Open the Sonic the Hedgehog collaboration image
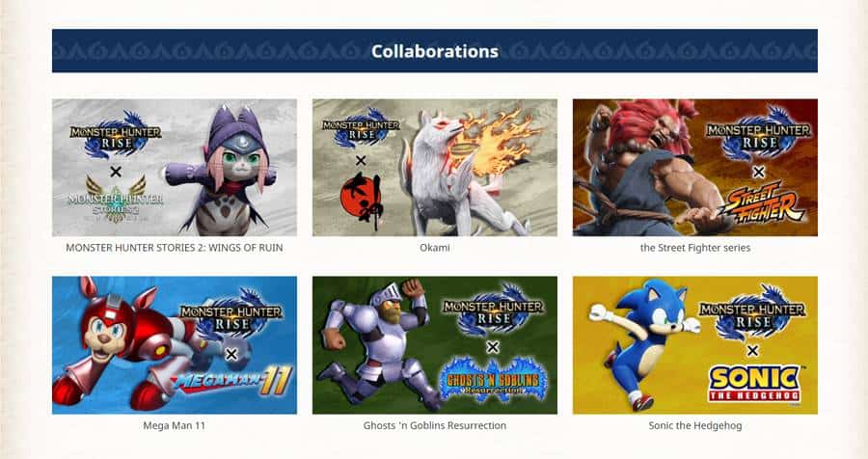The width and height of the screenshot is (868, 459). [x=695, y=345]
